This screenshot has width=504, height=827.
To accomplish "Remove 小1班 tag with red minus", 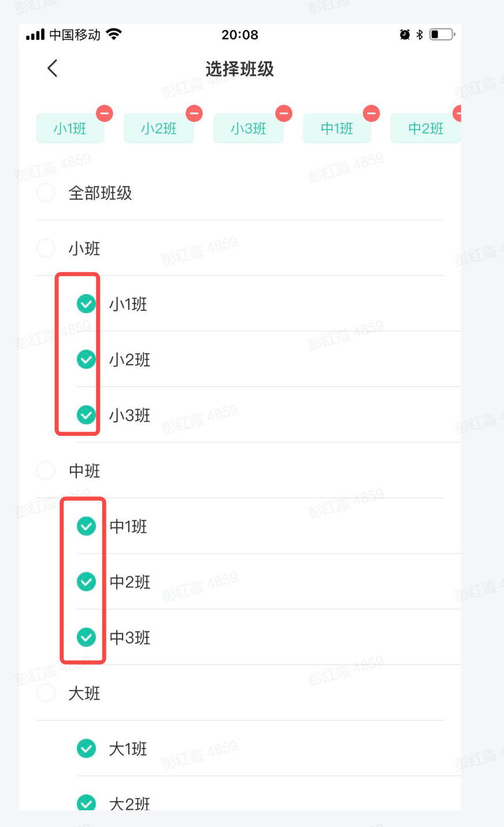I will (105, 113).
